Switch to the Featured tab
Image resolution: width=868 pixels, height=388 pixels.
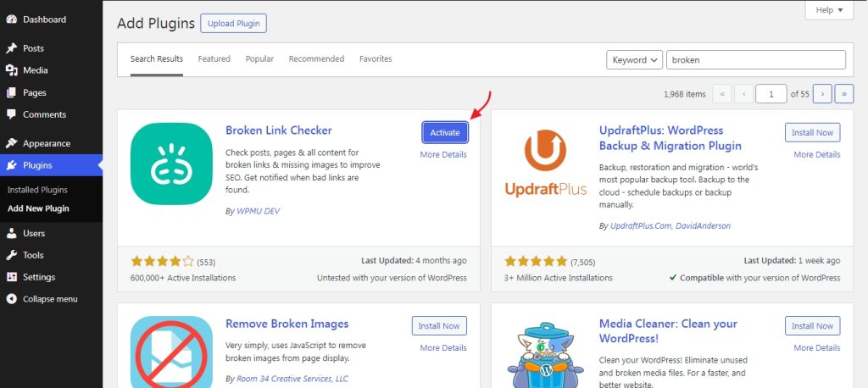214,58
